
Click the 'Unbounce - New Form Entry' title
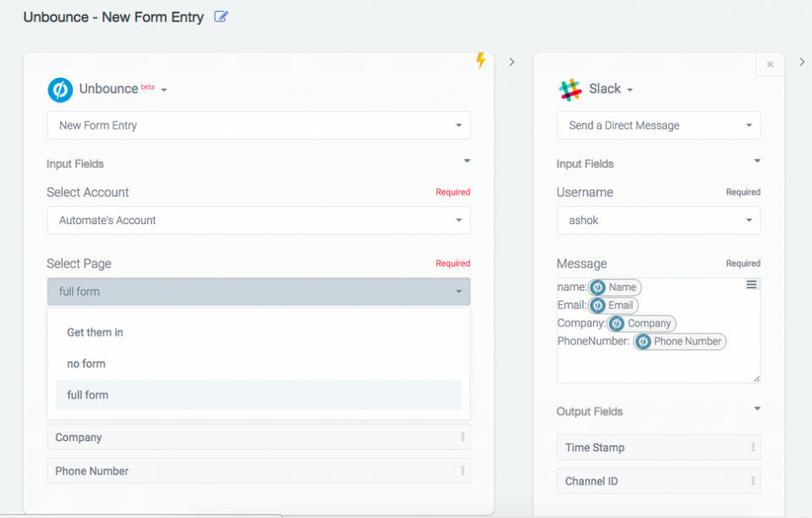click(x=113, y=17)
